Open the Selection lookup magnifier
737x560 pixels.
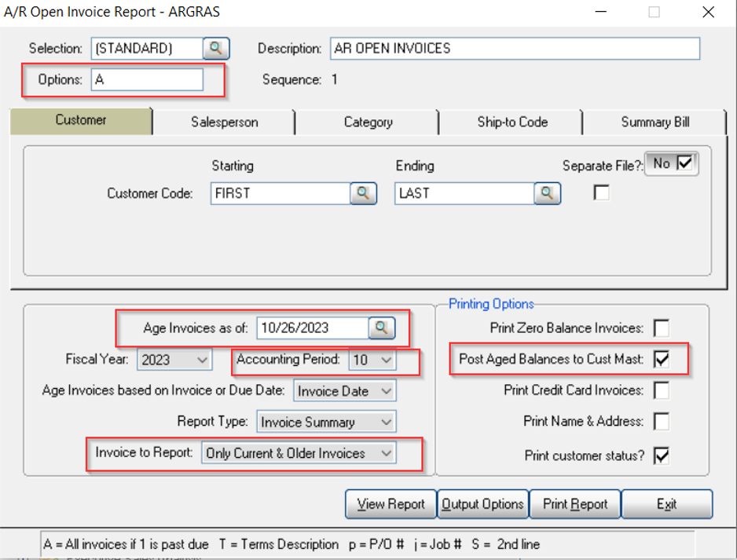pos(216,49)
